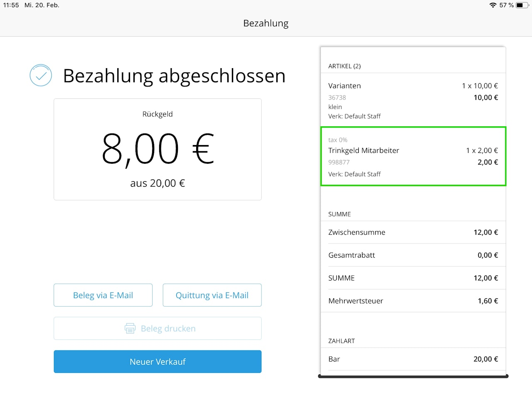Tap the Bezahlung page title
This screenshot has height=399, width=532.
pos(266,23)
